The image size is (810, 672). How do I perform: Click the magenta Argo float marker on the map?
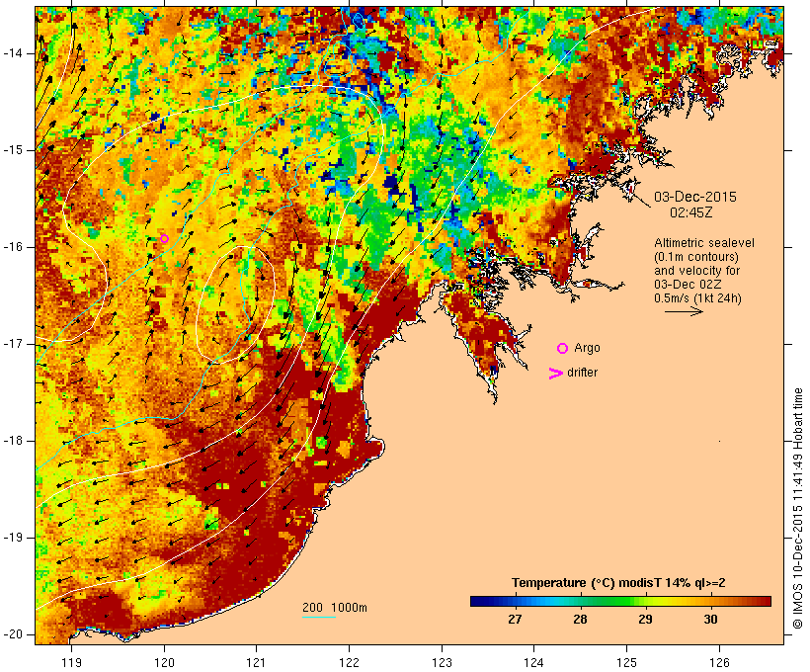coord(164,238)
